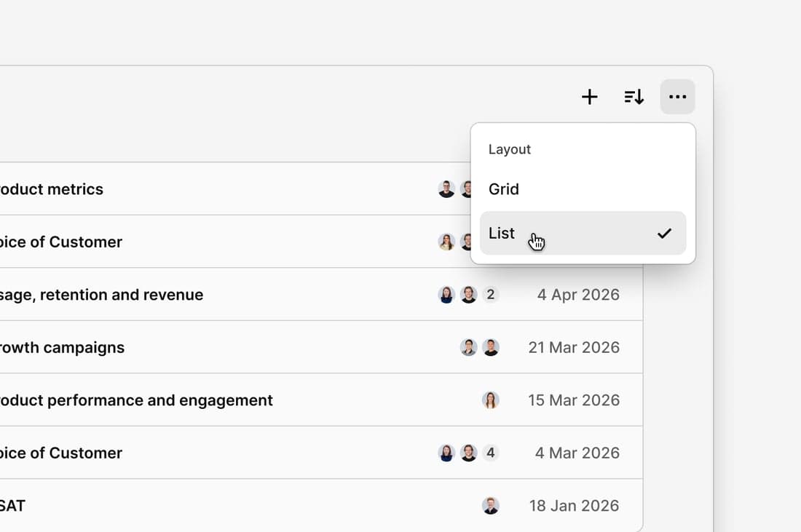
Task: Open the usage, retention and revenue row
Action: coord(321,295)
